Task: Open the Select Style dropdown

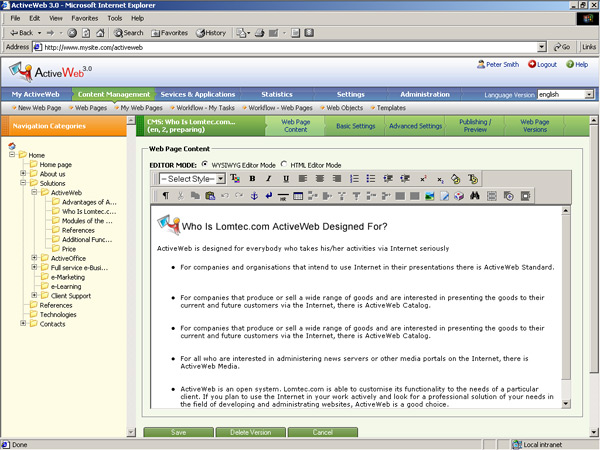Action: 221,179
